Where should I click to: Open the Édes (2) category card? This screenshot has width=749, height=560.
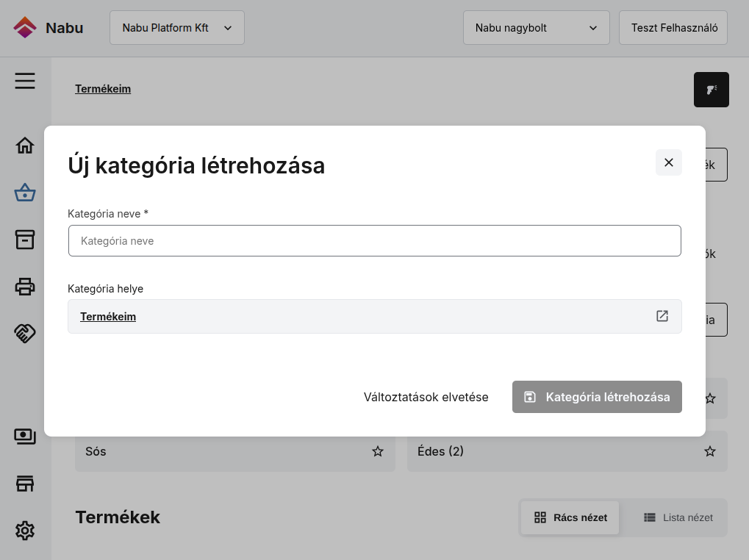pos(567,451)
